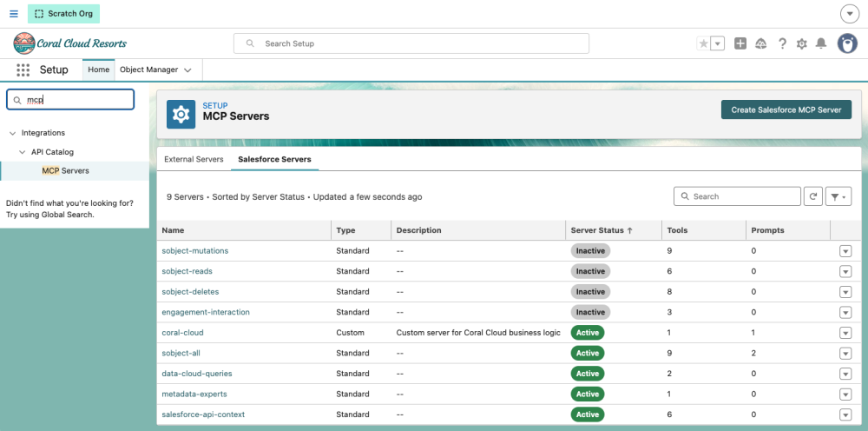Open the sobject-deletes server link
Image resolution: width=868 pixels, height=431 pixels.
(190, 292)
